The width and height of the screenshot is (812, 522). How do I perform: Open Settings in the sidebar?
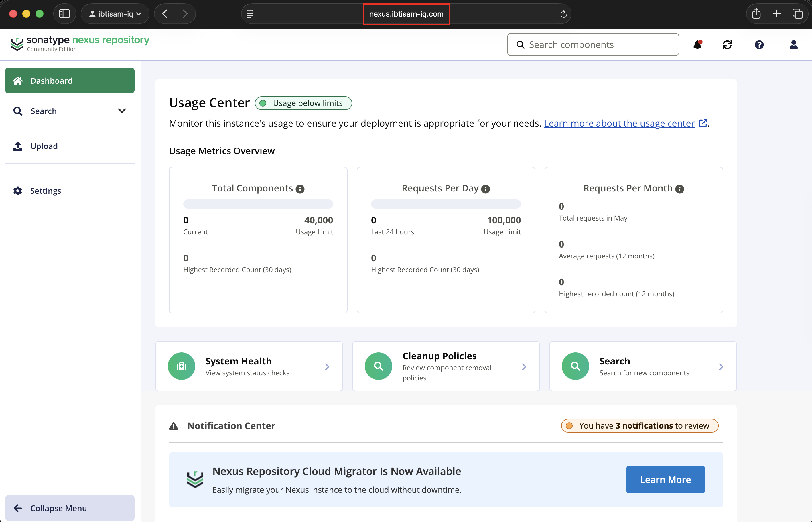(70, 191)
